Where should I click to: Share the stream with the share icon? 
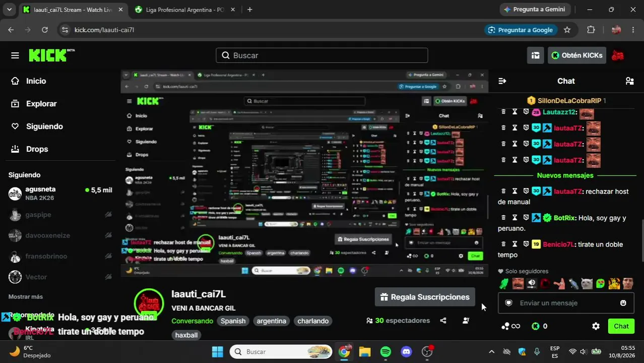[443, 321]
